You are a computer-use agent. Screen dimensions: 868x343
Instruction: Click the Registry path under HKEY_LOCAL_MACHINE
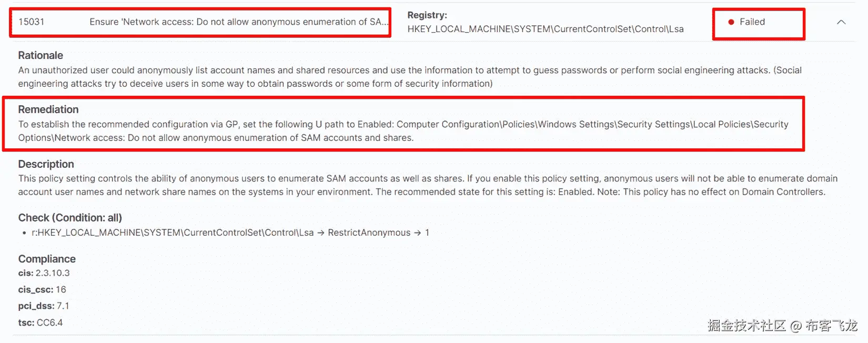coord(546,29)
